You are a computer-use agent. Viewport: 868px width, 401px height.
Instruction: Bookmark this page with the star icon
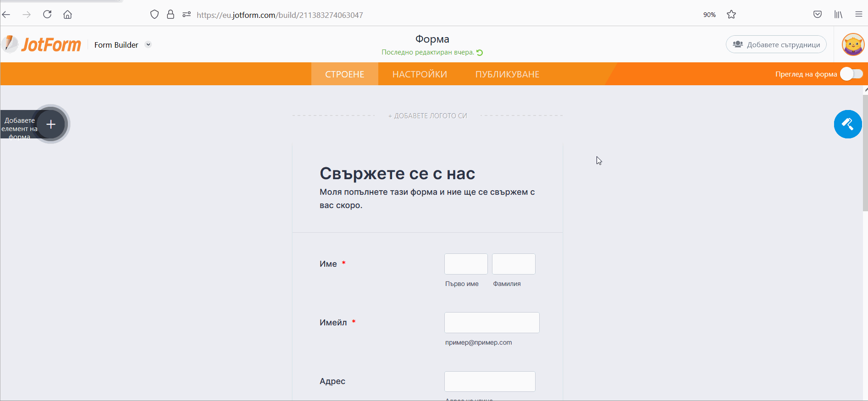[731, 15]
